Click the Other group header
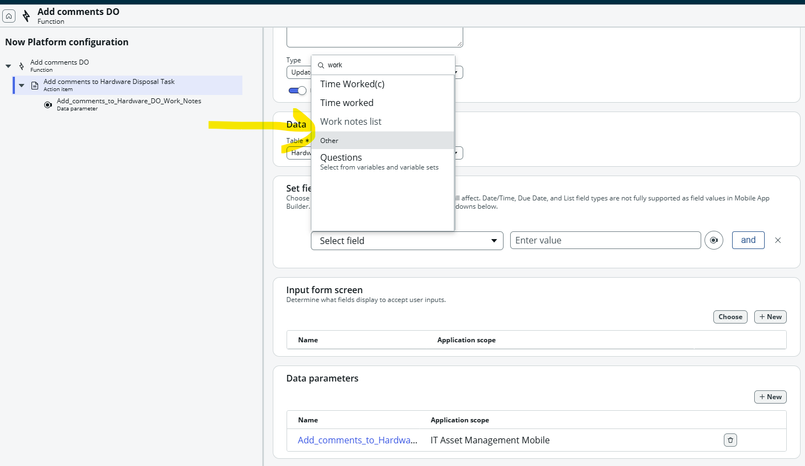The height and width of the screenshot is (466, 805). 382,140
